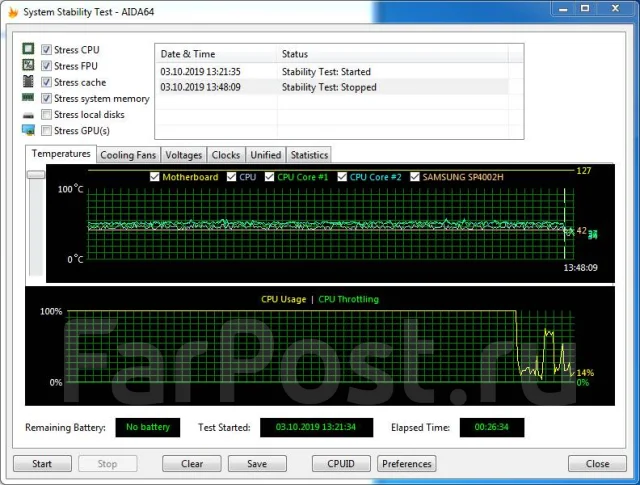This screenshot has height=485, width=640.
Task: Click the Test Started value '03.10.2019 13:21:34'
Action: 316,427
